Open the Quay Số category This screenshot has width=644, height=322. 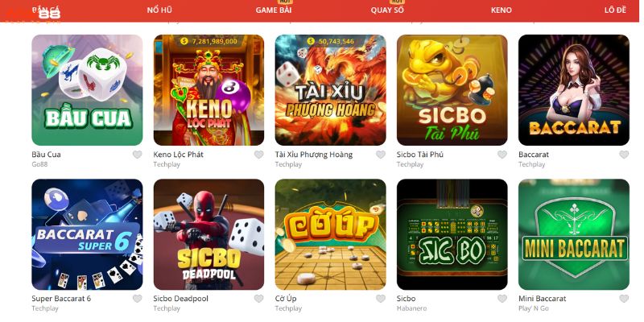(387, 10)
